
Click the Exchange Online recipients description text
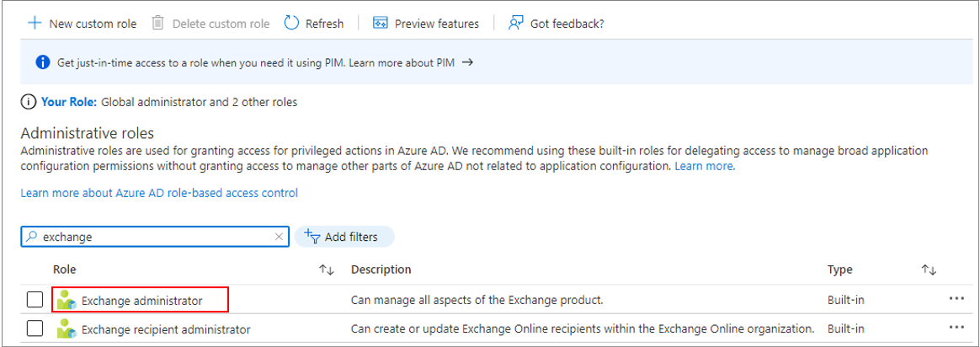(583, 328)
